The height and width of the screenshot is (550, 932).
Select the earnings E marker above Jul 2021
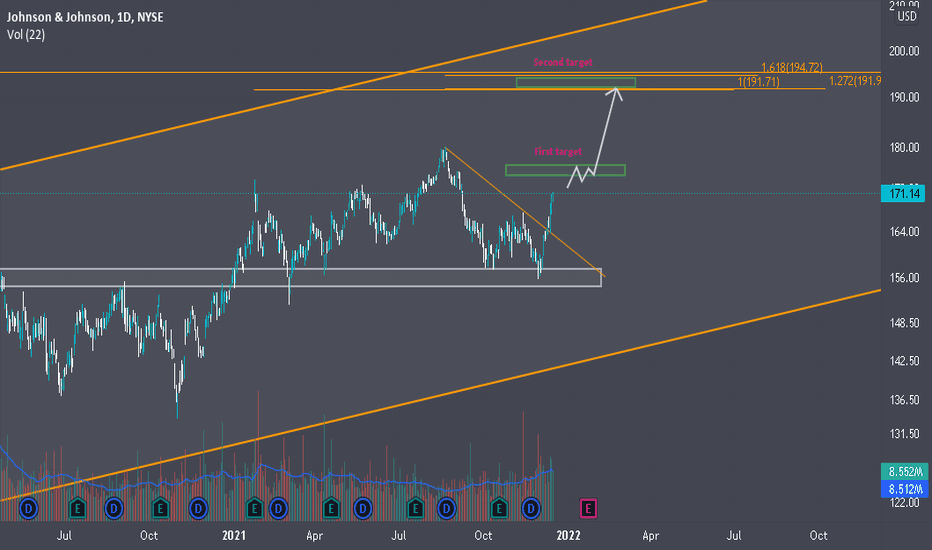415,508
